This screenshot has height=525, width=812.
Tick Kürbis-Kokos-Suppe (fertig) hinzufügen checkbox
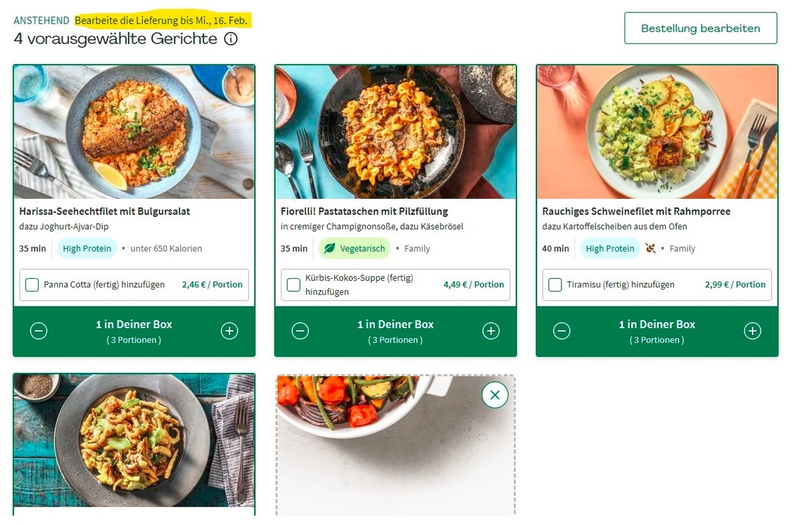(294, 285)
